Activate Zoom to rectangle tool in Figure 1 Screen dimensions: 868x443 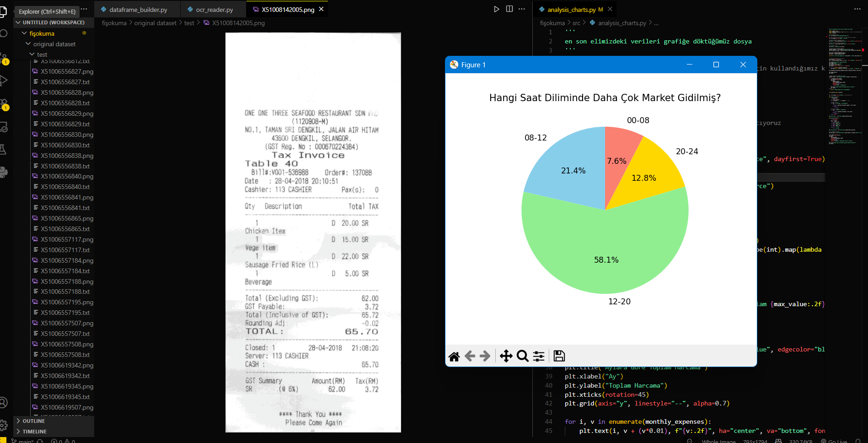point(522,356)
